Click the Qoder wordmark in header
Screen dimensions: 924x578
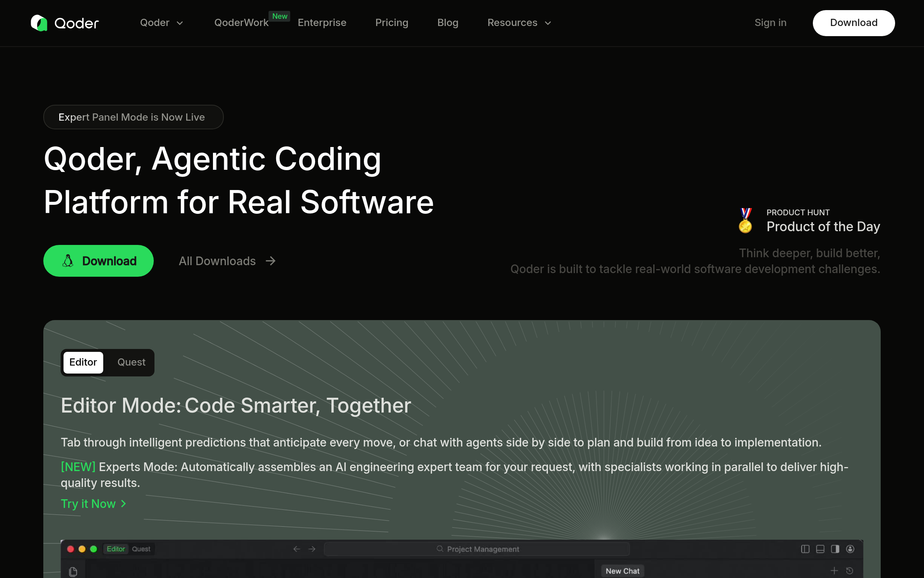77,23
